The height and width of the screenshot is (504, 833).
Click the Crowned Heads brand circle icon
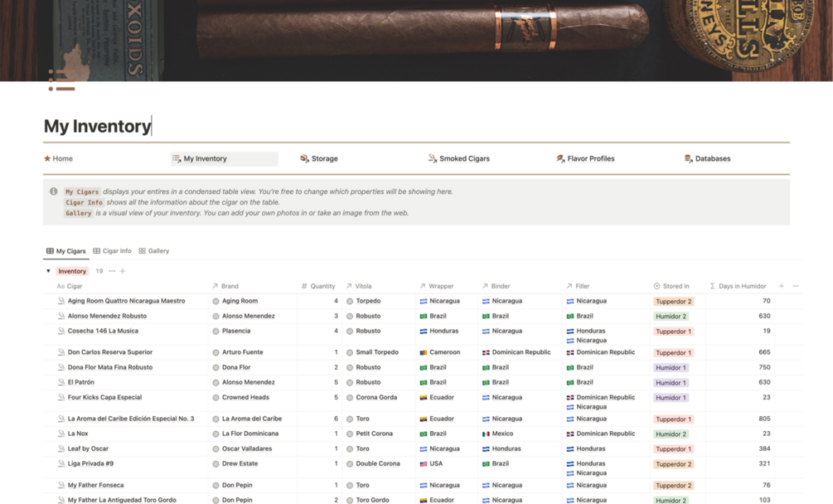[x=216, y=397]
